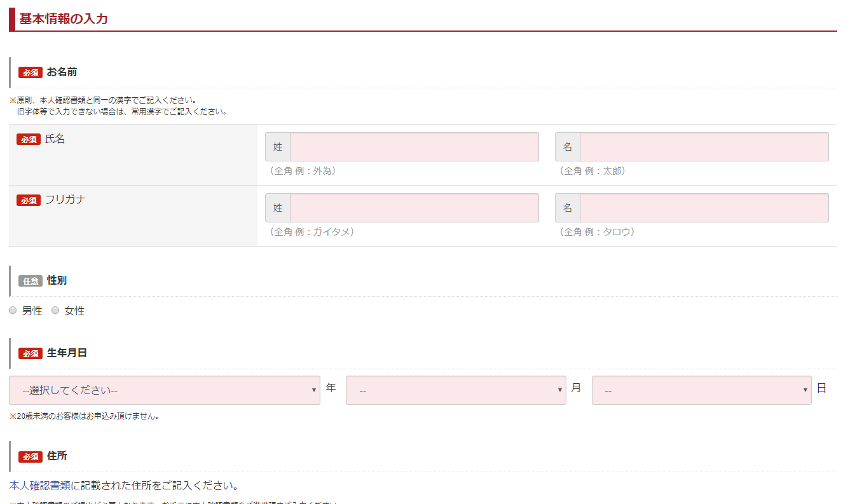
Task: Click the hint text (全角 例：タロウ)
Action: pyautogui.click(x=597, y=232)
